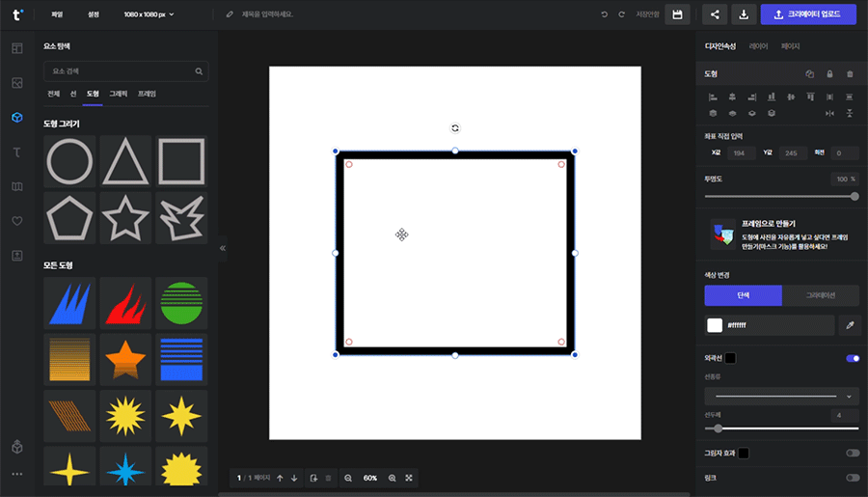Enable the 링크 link toggle
868x497 pixels.
(x=852, y=478)
